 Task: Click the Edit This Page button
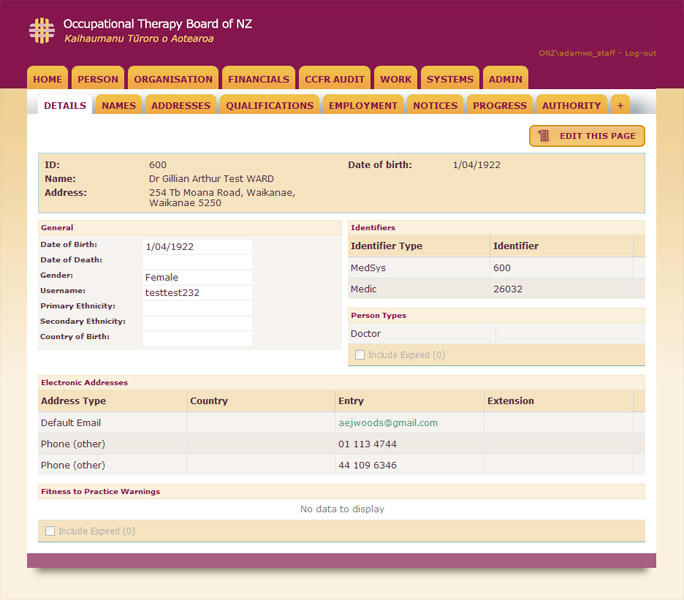tap(587, 136)
